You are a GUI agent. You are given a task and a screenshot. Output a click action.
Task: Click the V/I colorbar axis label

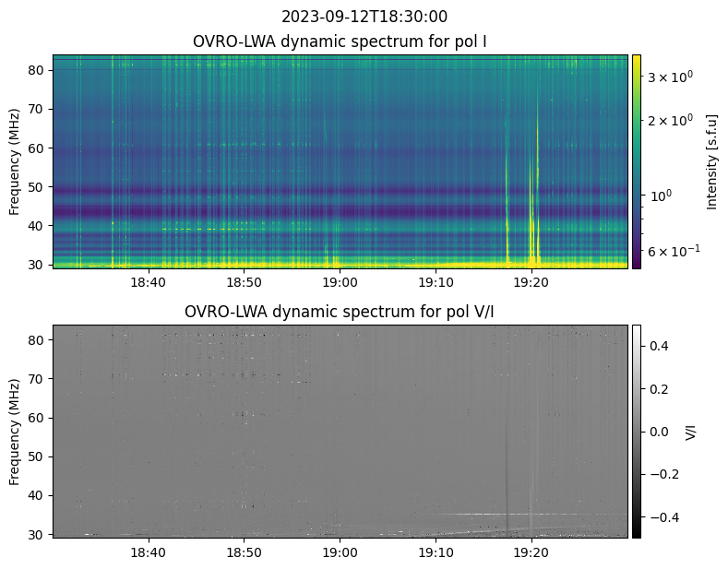[692, 431]
